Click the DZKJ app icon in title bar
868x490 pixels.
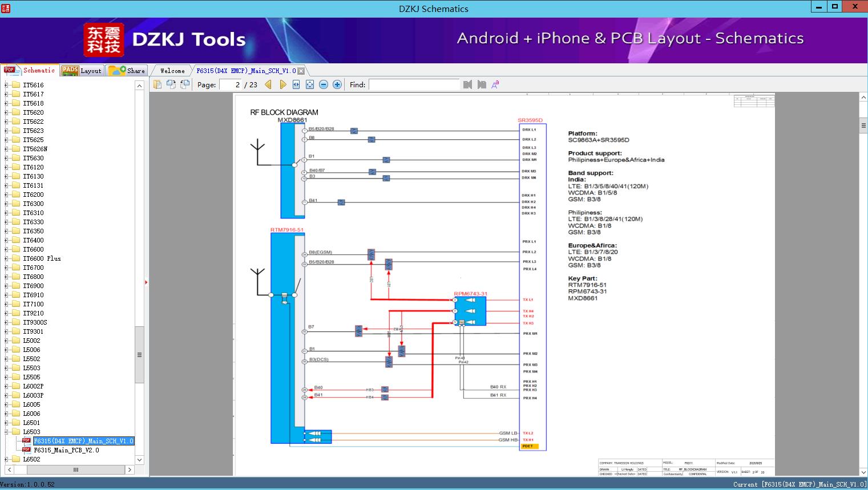6,8
